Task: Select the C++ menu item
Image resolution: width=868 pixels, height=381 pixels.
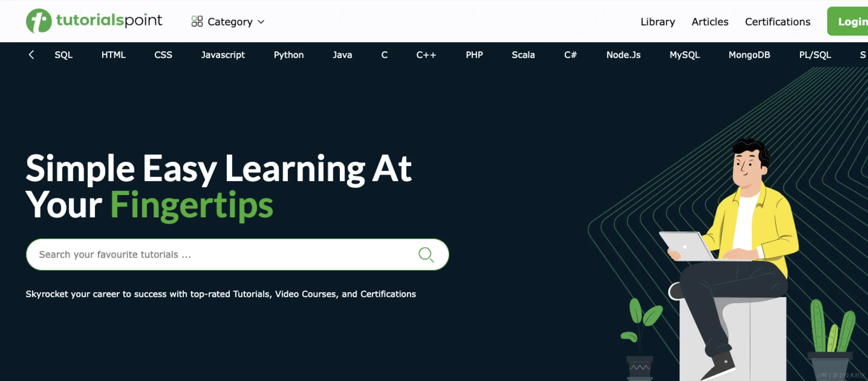Action: coord(426,55)
